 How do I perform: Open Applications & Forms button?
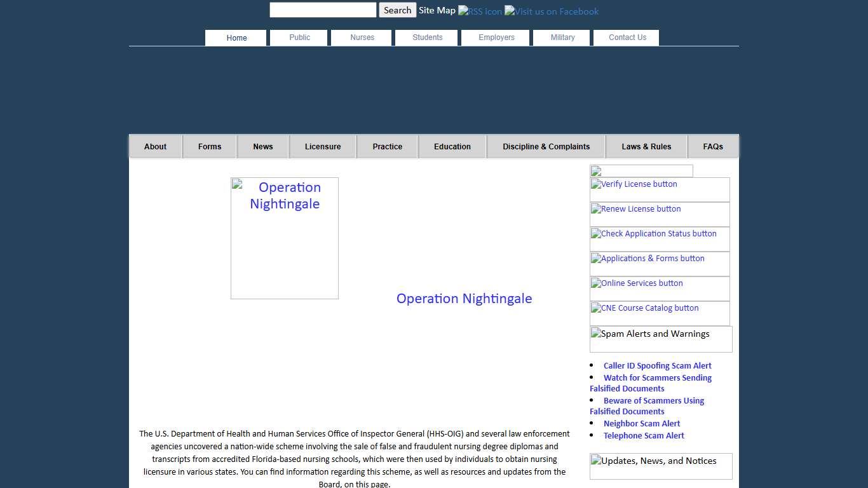648,259
